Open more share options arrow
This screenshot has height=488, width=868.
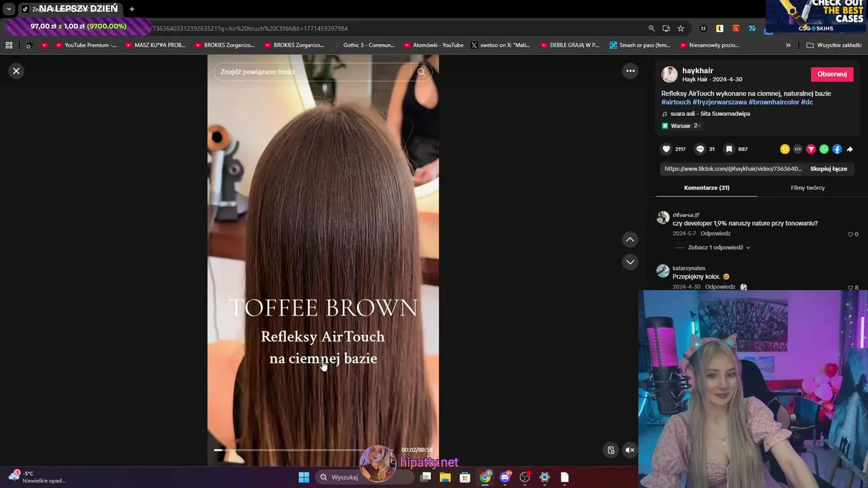click(850, 149)
